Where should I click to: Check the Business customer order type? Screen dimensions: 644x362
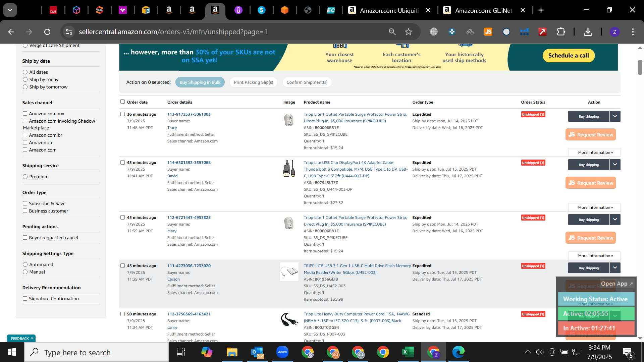tap(25, 210)
